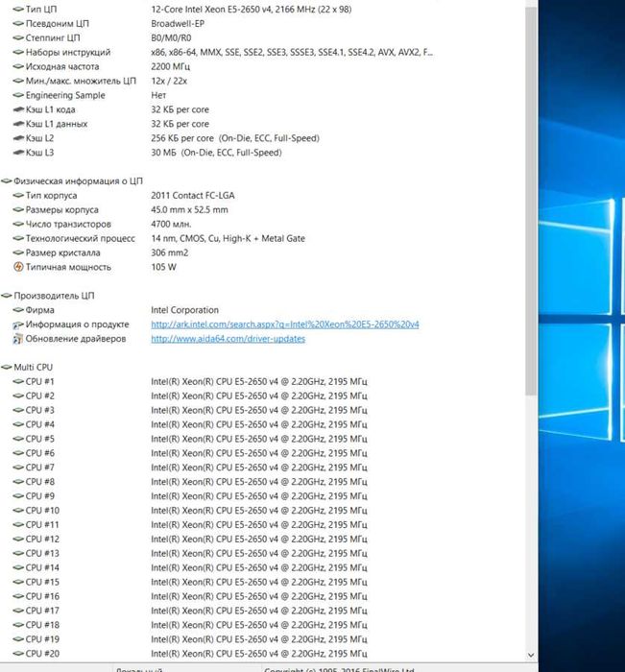This screenshot has width=625, height=672.
Task: Click the 'Физическая информация о ЦП' section icon
Action: pyautogui.click(x=7, y=180)
